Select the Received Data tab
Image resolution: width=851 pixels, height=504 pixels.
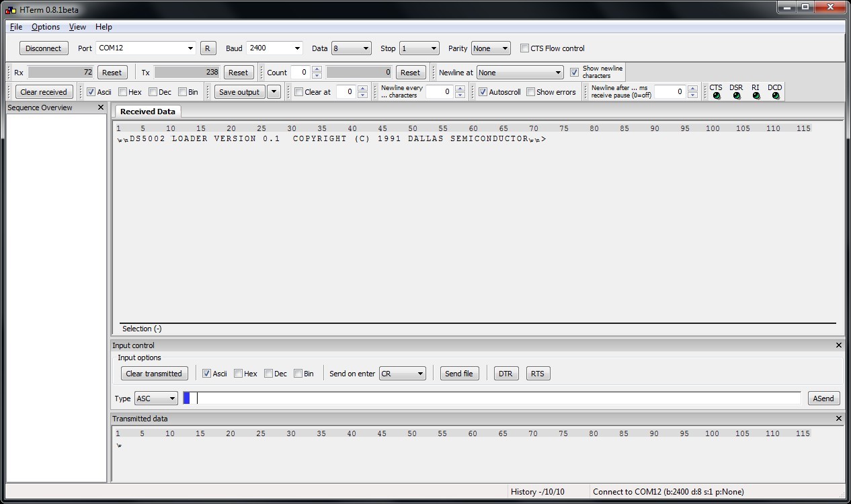tap(148, 112)
